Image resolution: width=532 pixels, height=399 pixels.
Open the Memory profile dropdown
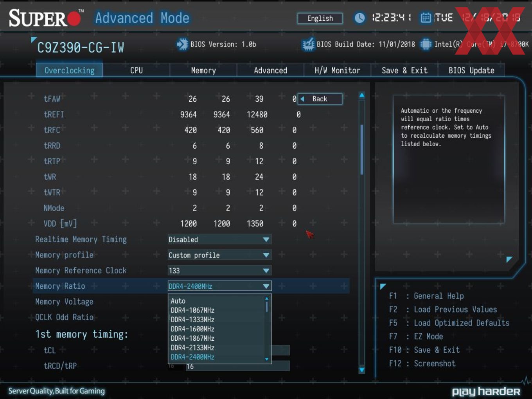click(x=219, y=255)
